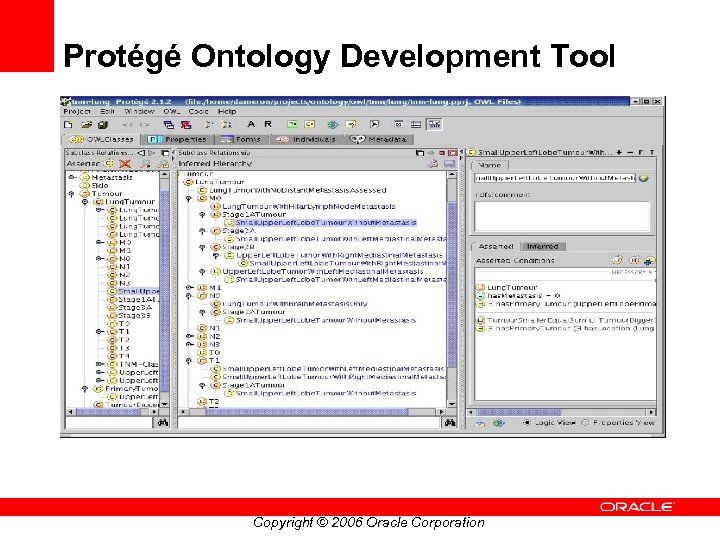Collapse the M0 node in Inferred Hierarchy

189,198
